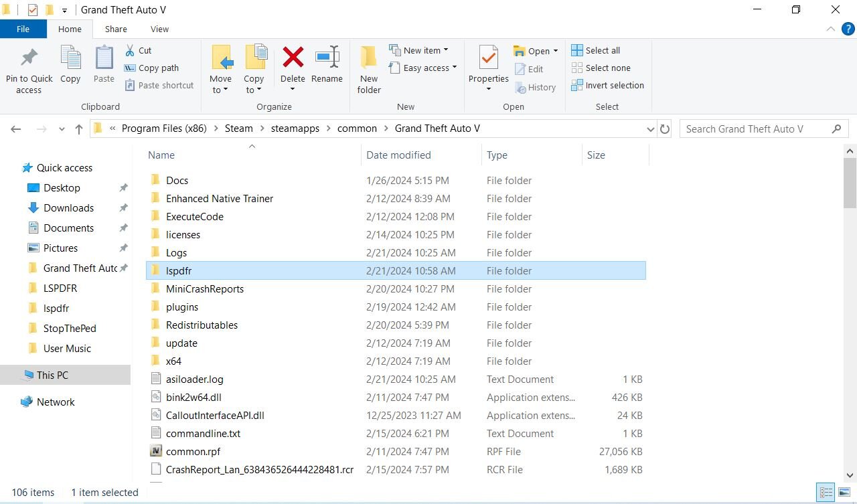Click Invert selection in Select group
The width and height of the screenshot is (857, 504).
tap(607, 85)
